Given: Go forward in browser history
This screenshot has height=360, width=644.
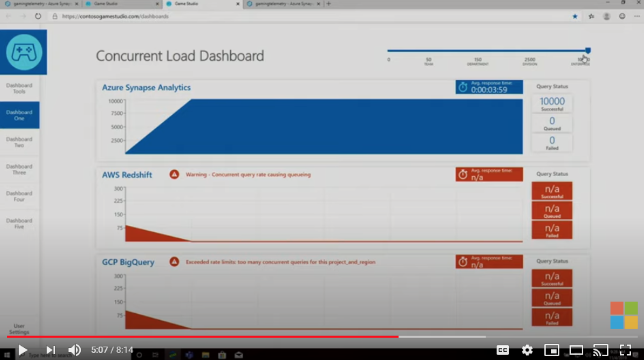Looking at the screenshot, I should [x=23, y=16].
